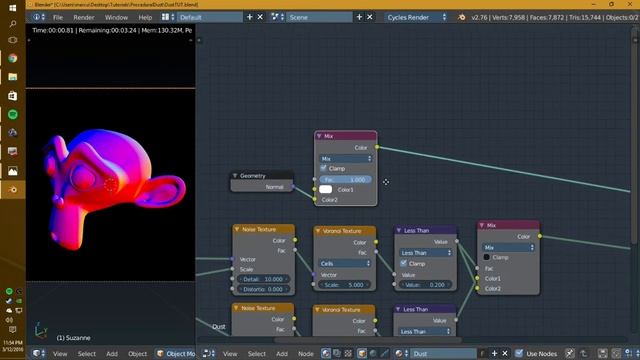The image size is (640, 360).
Task: Select object shader type cube icon
Action: coord(362,353)
